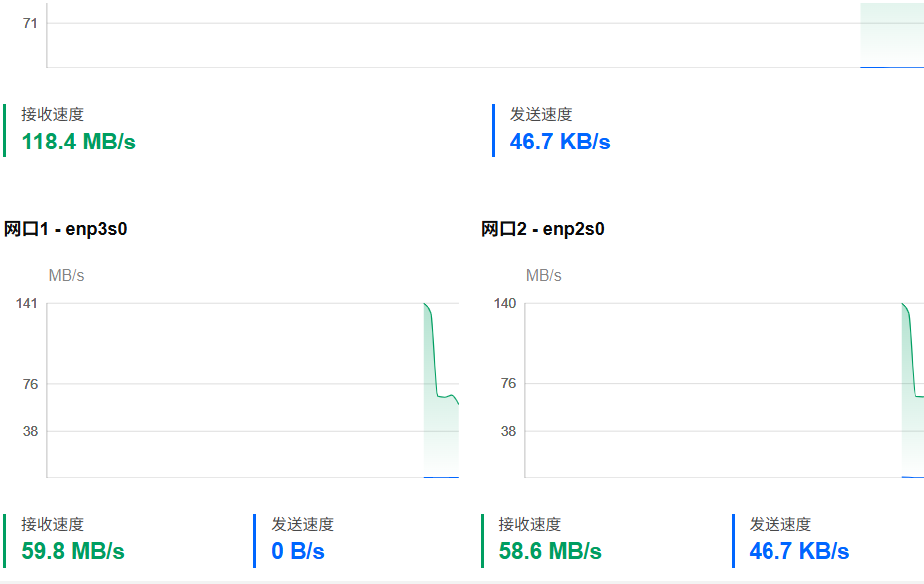Select the 网口2 - enp2s0 heading
The height and width of the screenshot is (584, 924).
coord(542,228)
